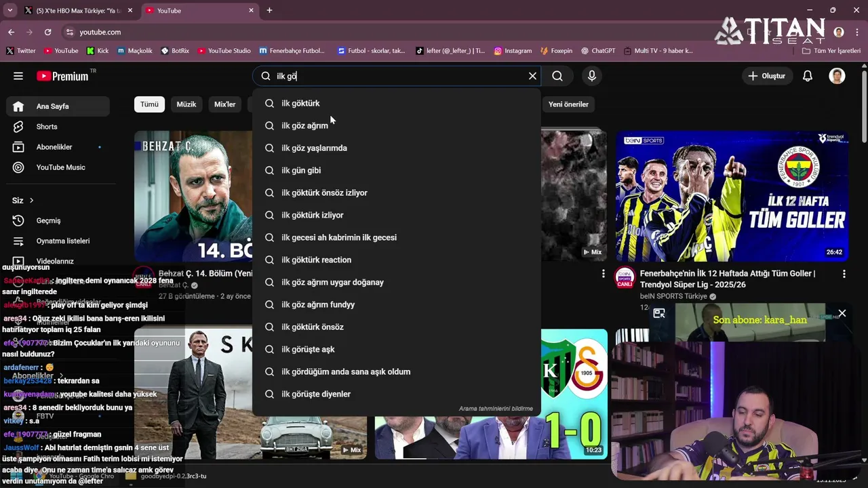Click the Oluştur create button
Image resolution: width=868 pixels, height=488 pixels.
[x=766, y=76]
